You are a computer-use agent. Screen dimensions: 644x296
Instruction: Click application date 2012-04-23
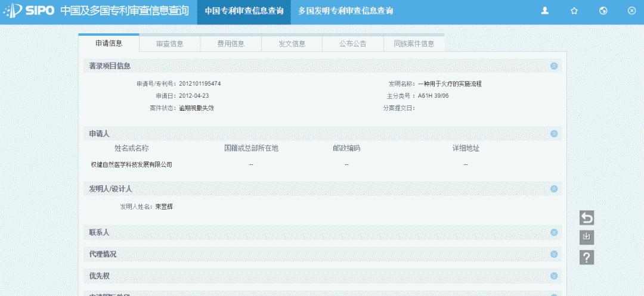tap(194, 96)
